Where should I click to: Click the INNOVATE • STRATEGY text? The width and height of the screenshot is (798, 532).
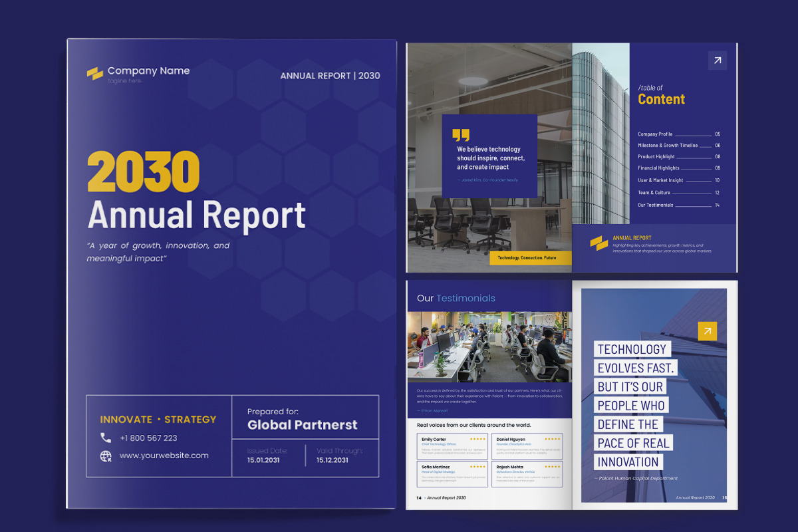tap(158, 419)
